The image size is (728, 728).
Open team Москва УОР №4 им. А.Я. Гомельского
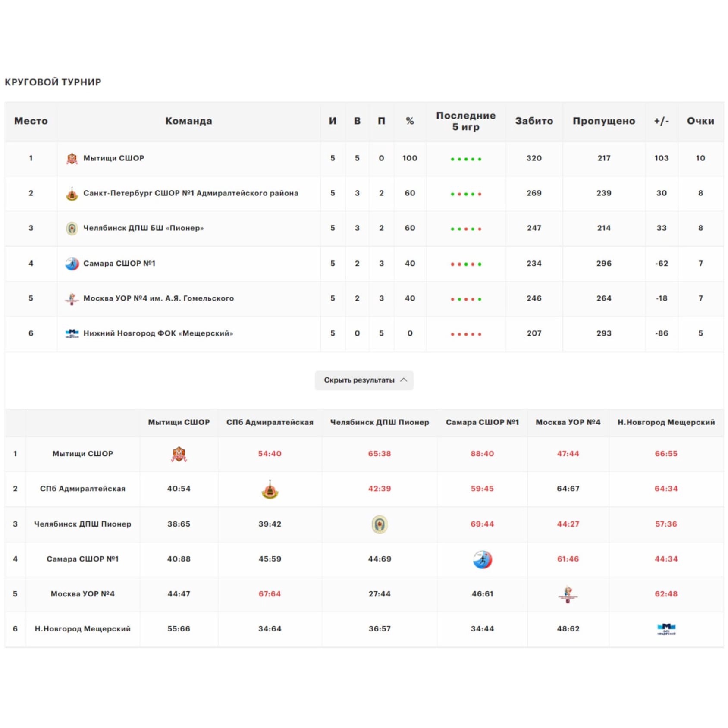pyautogui.click(x=159, y=298)
